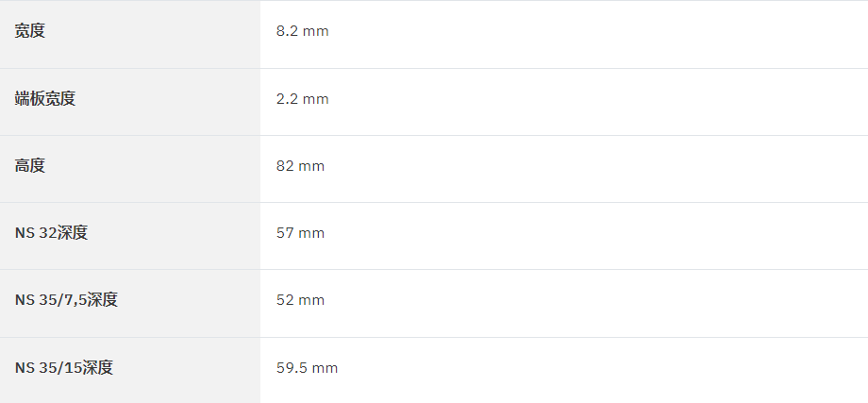Click the mm unit after 57

pyautogui.click(x=311, y=234)
